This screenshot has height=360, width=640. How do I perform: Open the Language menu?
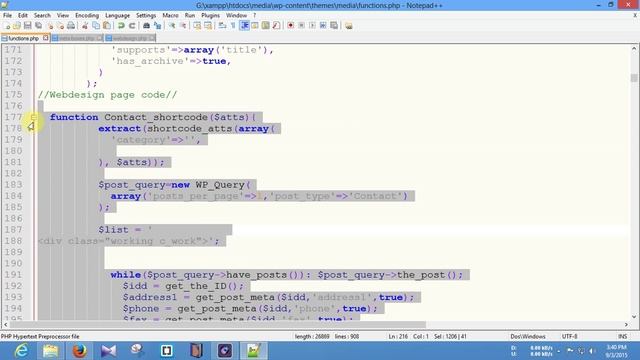tap(117, 15)
